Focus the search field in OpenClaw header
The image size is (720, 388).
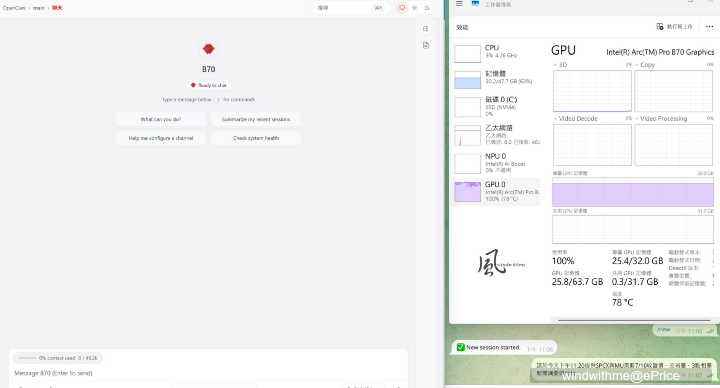tap(350, 8)
